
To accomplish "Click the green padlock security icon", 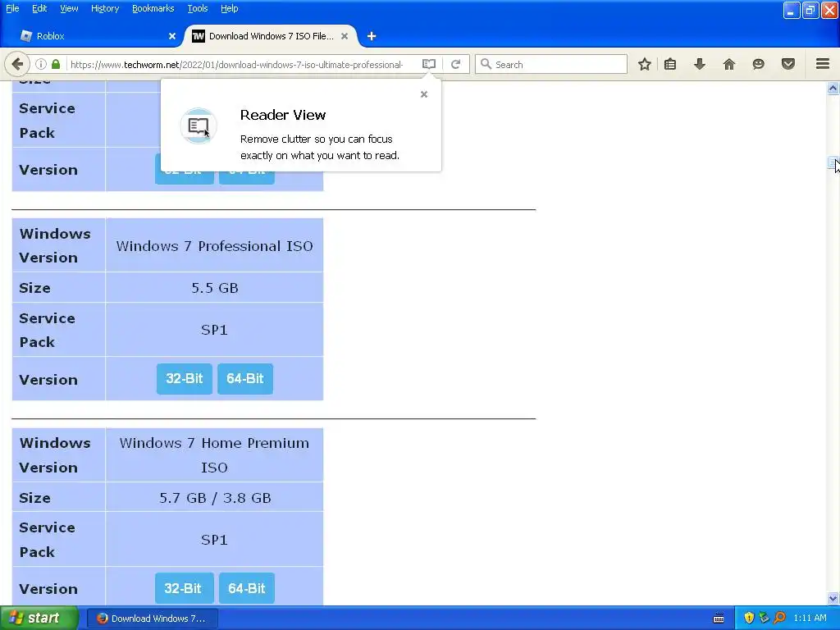I will 56,64.
